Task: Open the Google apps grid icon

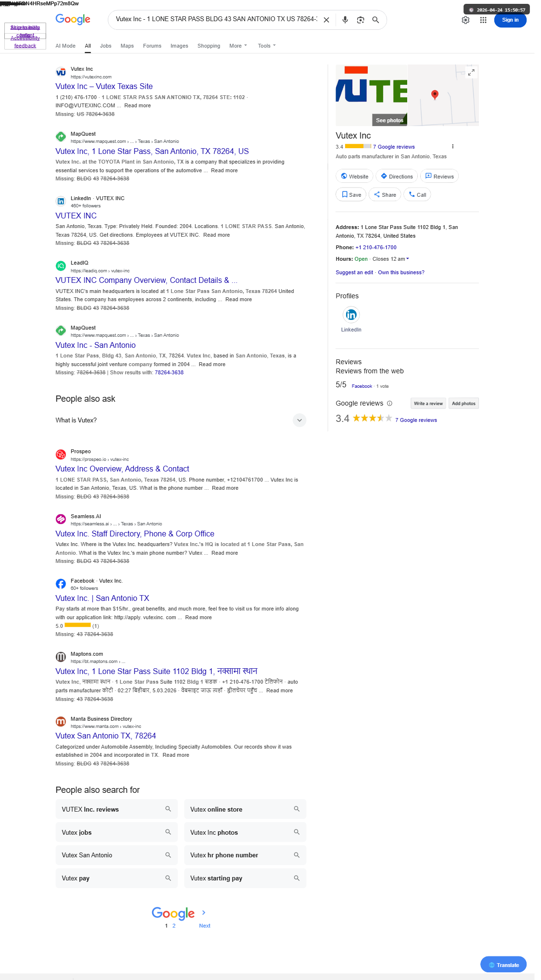Action: pos(483,20)
